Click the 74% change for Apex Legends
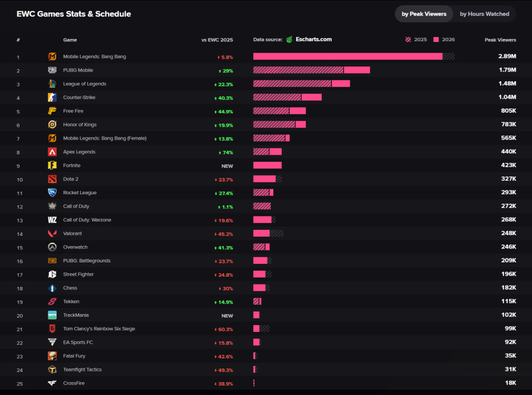Screen dimensions: 532x395 (x=226, y=152)
